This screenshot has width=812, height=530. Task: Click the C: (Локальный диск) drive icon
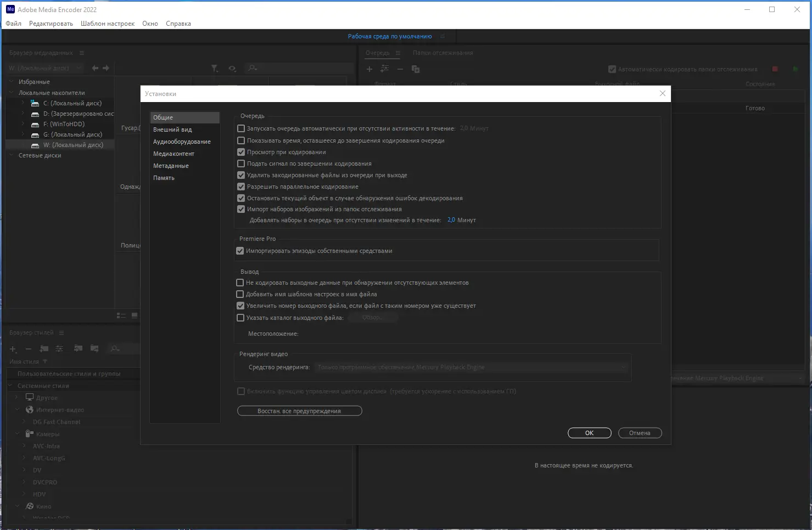tap(35, 103)
